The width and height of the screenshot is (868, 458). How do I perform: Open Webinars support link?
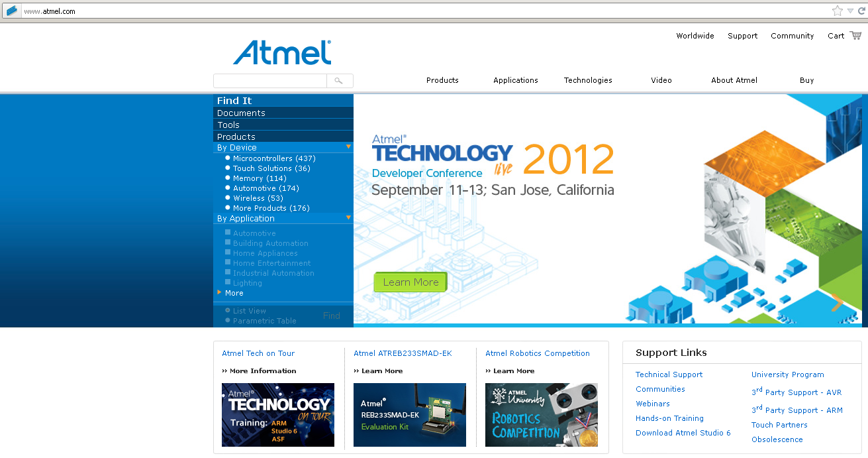pyautogui.click(x=653, y=404)
